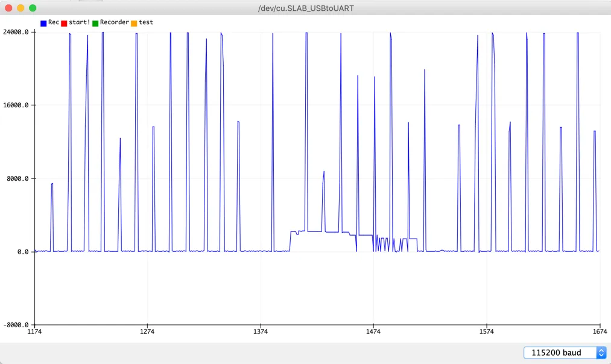Screen dimensions: 611x364
Task: Click the 16000.0 y-axis label
Action: point(16,105)
